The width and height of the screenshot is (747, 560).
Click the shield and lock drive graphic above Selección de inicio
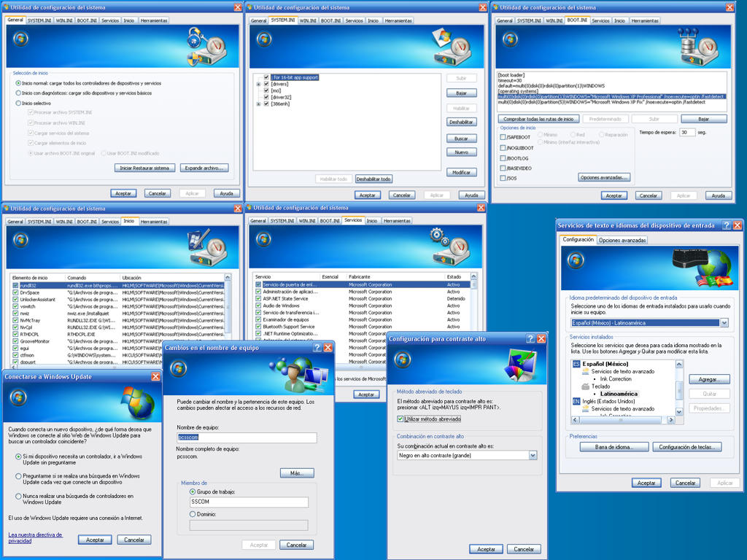pyautogui.click(x=206, y=47)
